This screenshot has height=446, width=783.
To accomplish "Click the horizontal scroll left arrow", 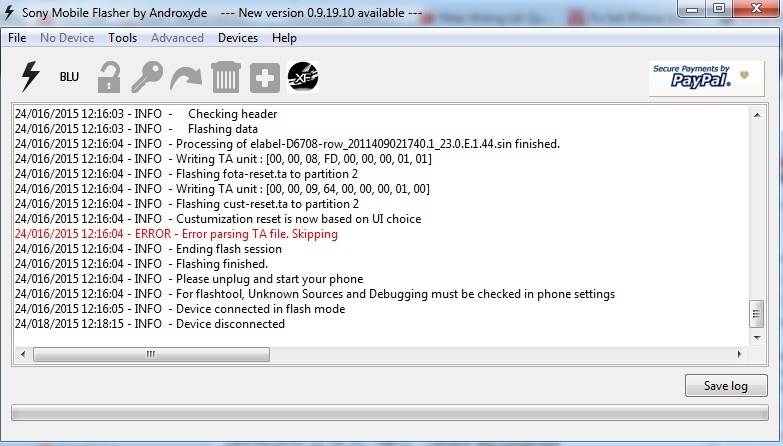I will (22, 355).
